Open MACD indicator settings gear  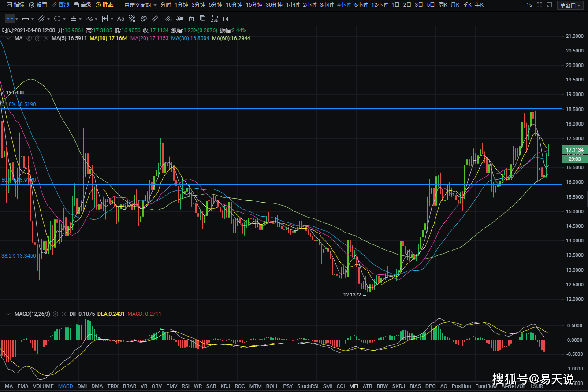56,314
